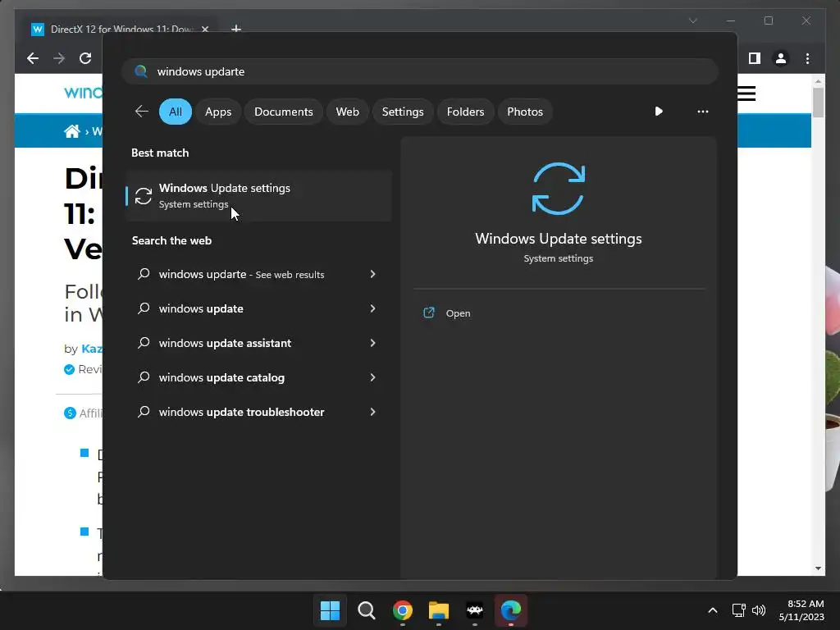
Task: Switch to the Settings filter tab
Action: (x=402, y=112)
